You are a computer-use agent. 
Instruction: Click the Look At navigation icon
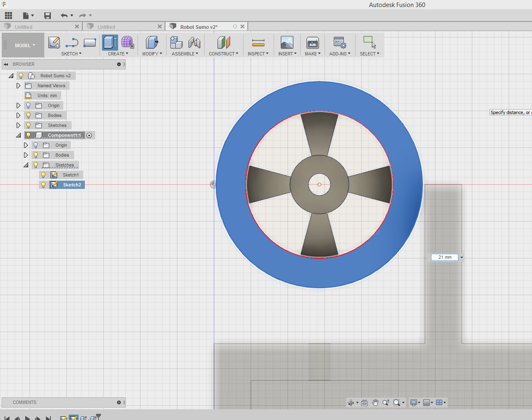coord(364,403)
